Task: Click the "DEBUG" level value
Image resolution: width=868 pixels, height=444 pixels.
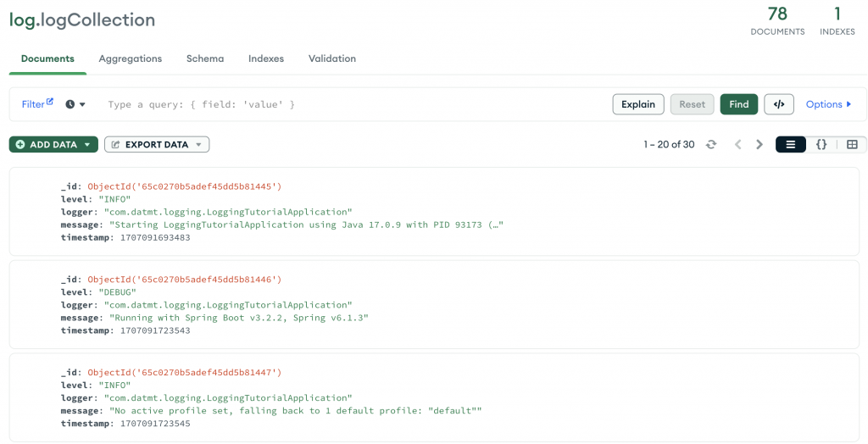Action: pos(117,292)
